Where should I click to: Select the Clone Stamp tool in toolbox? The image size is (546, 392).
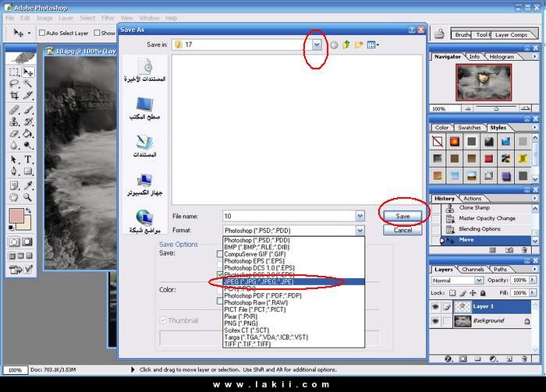click(x=14, y=122)
